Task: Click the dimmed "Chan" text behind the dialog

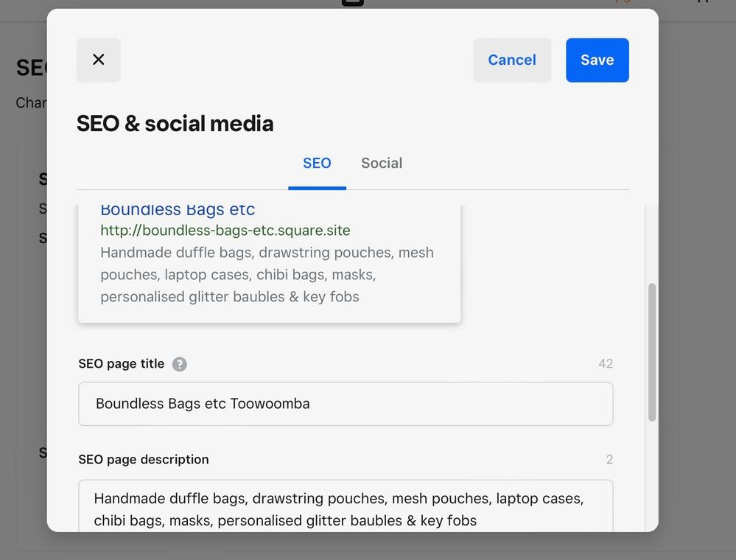Action: [x=31, y=102]
